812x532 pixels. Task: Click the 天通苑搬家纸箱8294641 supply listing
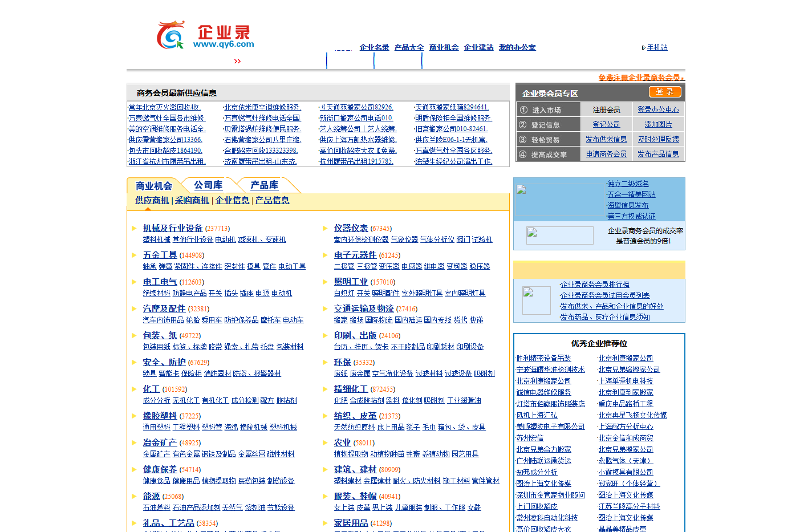(452, 107)
